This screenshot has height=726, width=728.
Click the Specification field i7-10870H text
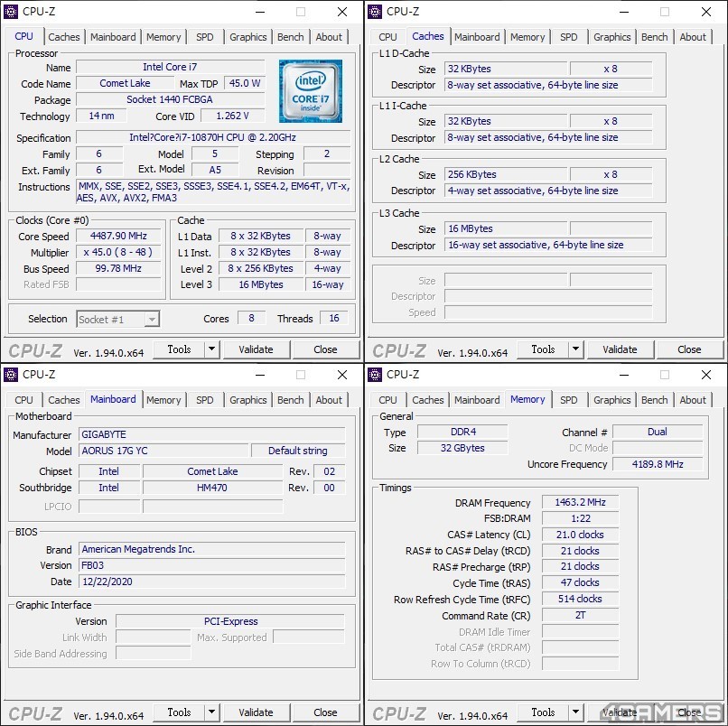212,137
